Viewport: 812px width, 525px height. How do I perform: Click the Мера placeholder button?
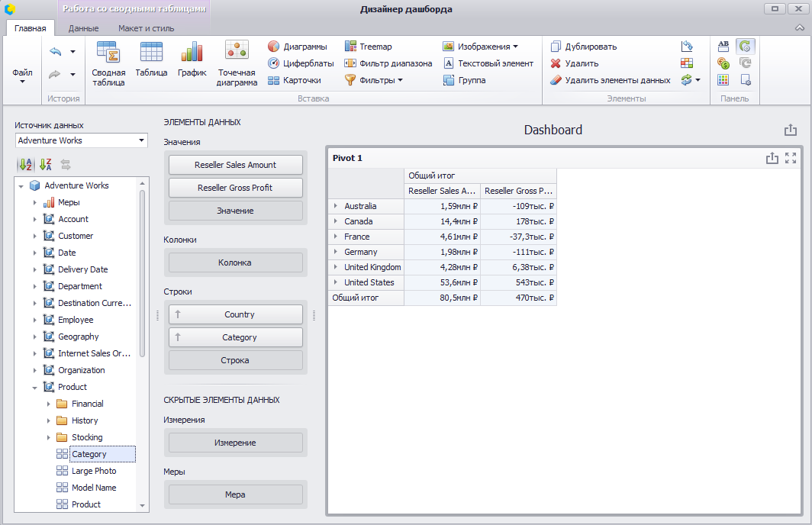[236, 494]
